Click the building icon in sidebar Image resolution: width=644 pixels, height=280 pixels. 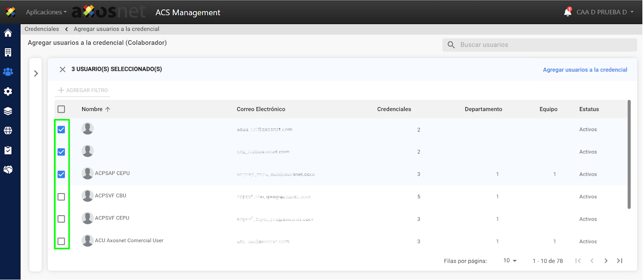(8, 52)
